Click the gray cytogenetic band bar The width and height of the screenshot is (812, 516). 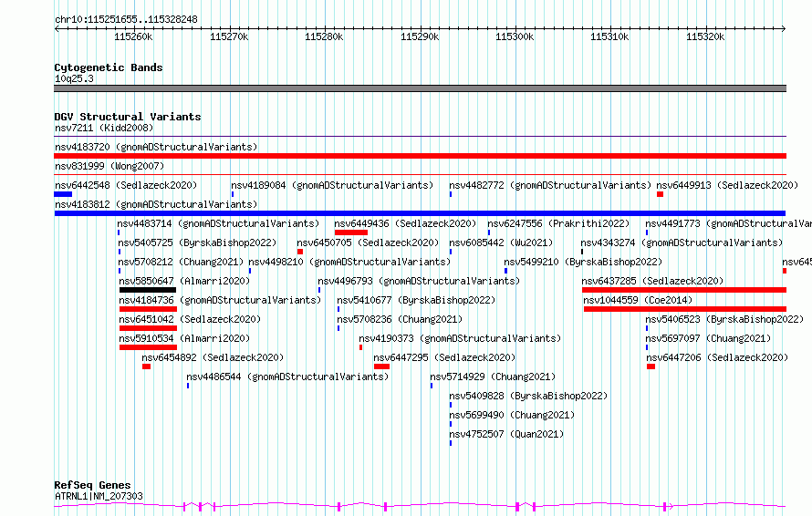(420, 88)
